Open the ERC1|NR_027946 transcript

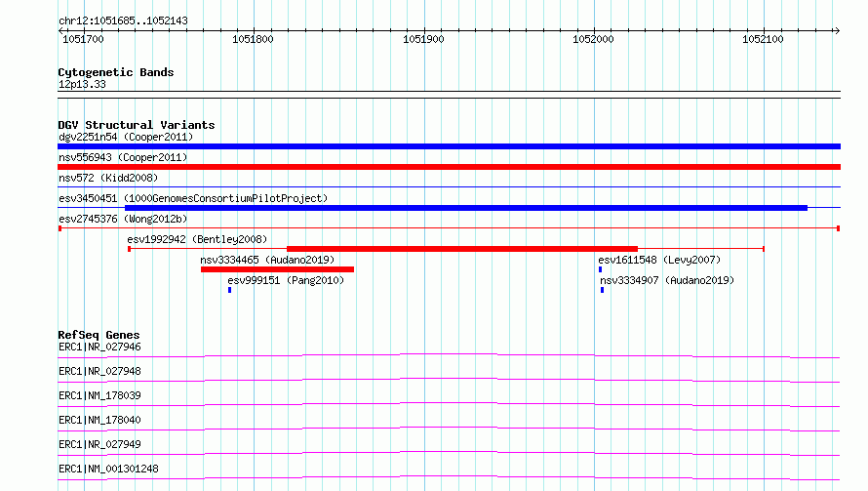99,347
